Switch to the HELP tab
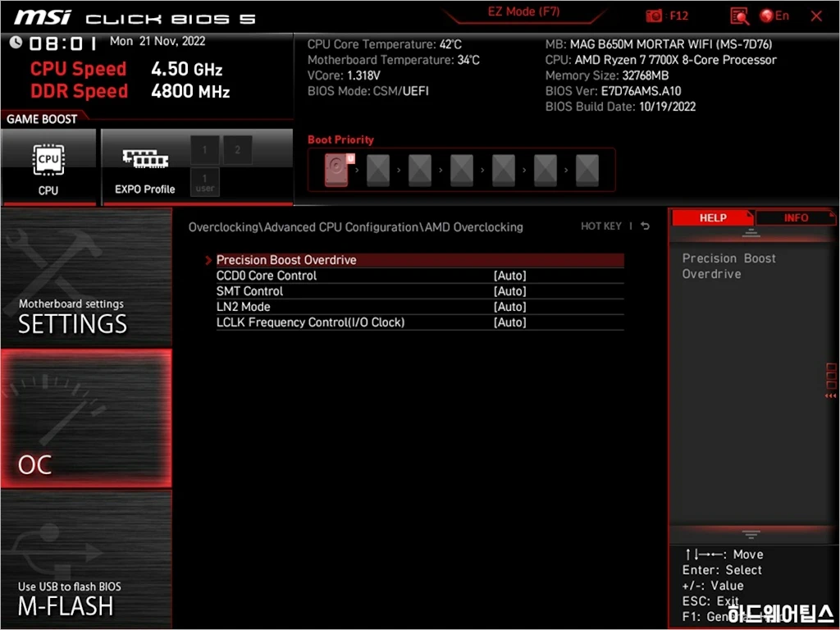Image resolution: width=840 pixels, height=630 pixels. coord(713,217)
